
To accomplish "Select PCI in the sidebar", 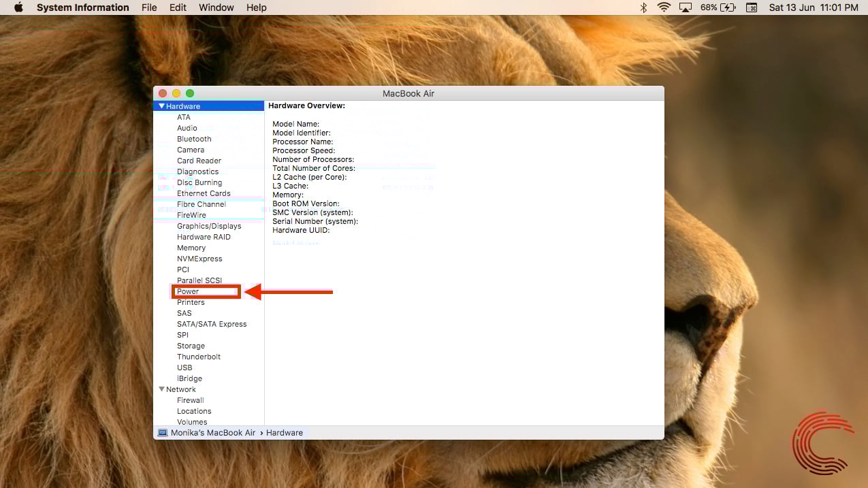I will click(183, 270).
